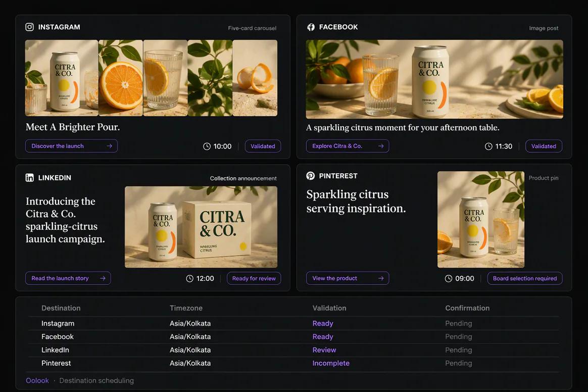Click the 10:00 scheduled time

(222, 146)
